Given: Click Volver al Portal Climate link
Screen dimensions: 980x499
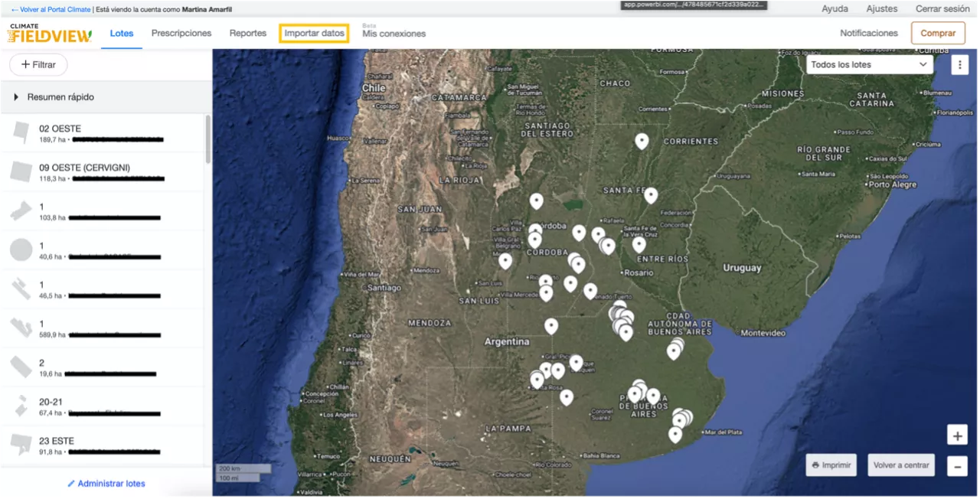Looking at the screenshot, I should tap(51, 9).
